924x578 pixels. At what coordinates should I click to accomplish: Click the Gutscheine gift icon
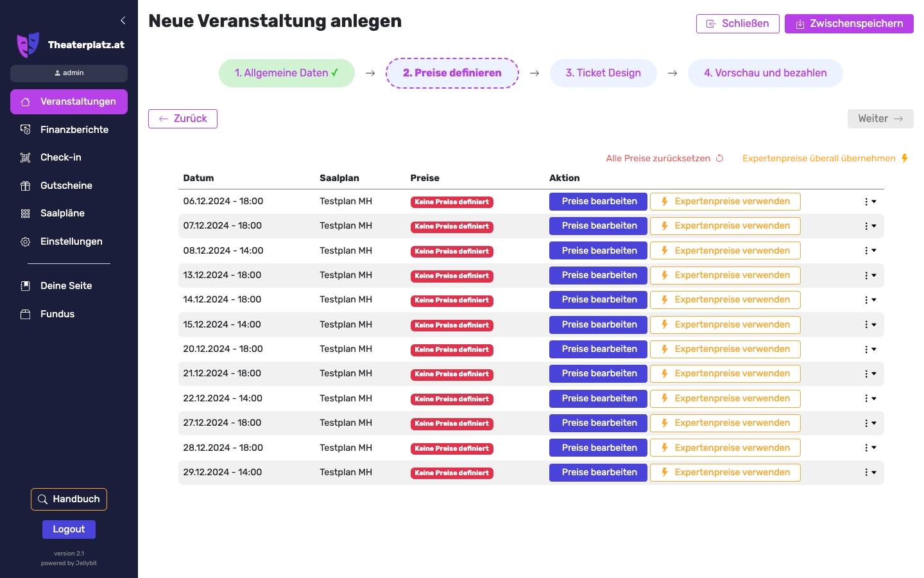pyautogui.click(x=26, y=186)
